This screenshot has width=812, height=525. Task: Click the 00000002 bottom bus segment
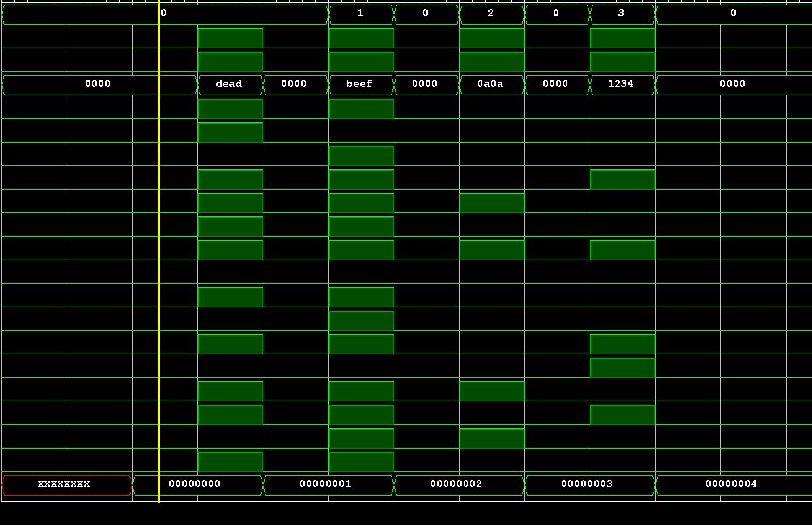pyautogui.click(x=458, y=484)
